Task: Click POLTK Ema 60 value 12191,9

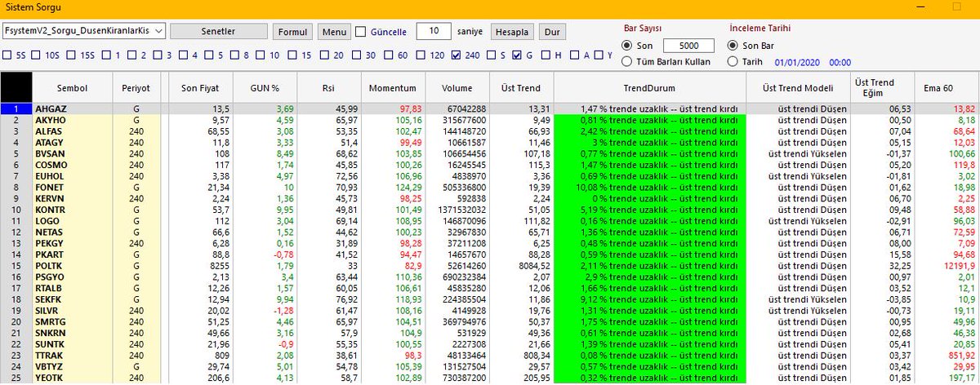Action: (946, 266)
